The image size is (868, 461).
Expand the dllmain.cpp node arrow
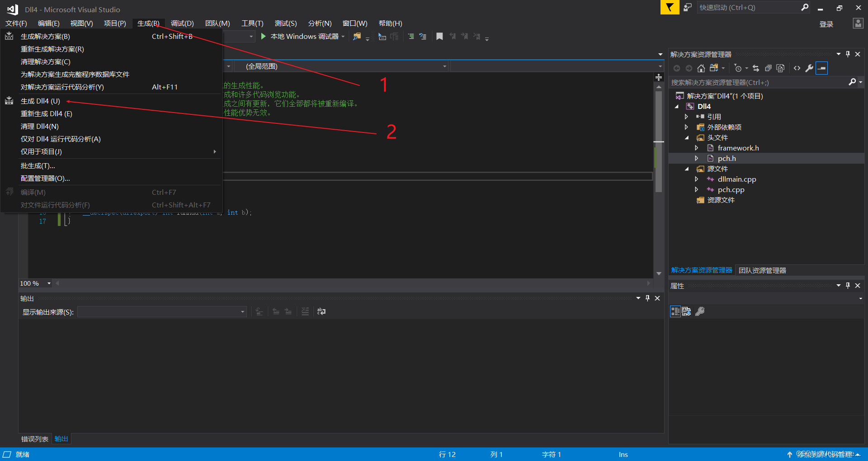pos(697,179)
